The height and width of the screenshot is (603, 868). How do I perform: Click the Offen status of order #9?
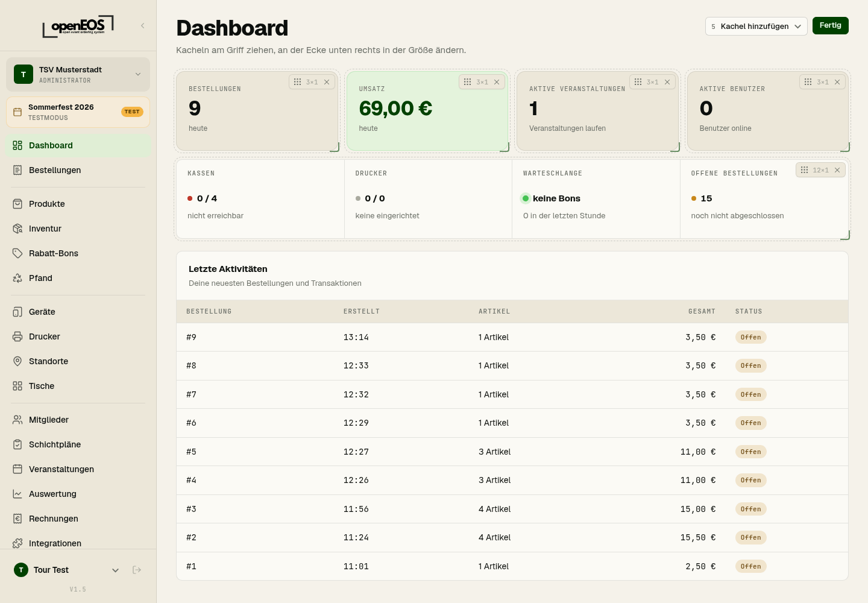[750, 337]
